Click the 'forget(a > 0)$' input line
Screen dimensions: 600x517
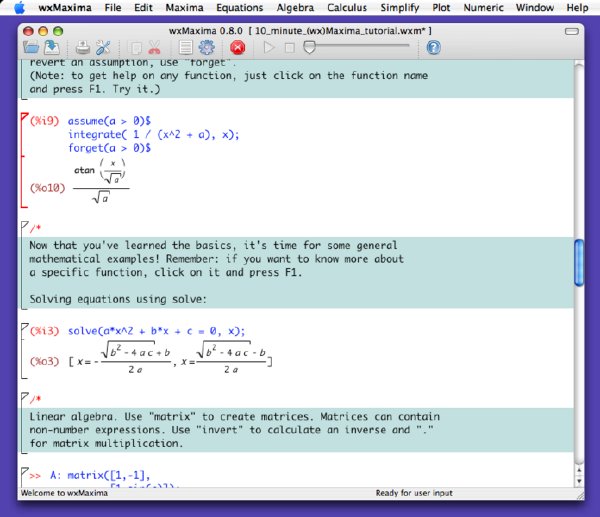click(x=109, y=148)
